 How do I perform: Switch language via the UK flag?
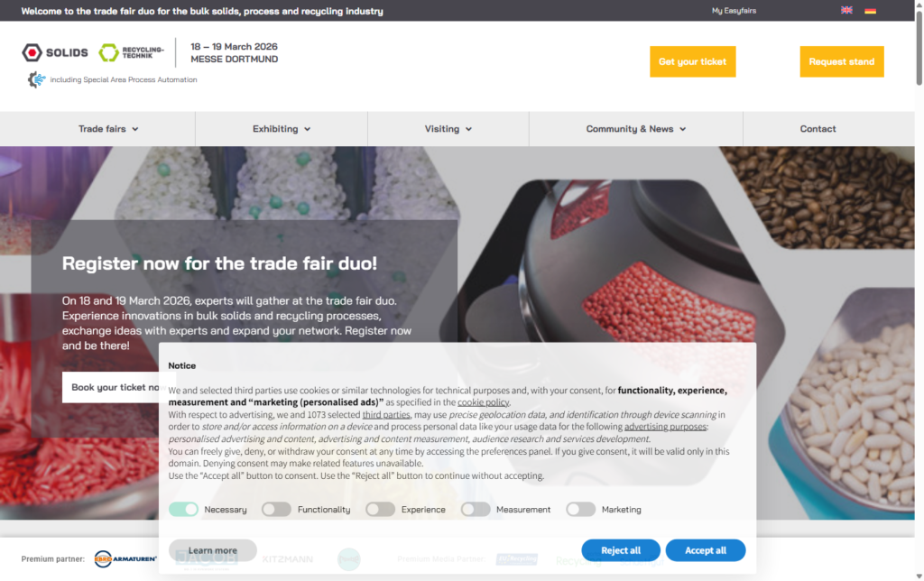(x=846, y=10)
